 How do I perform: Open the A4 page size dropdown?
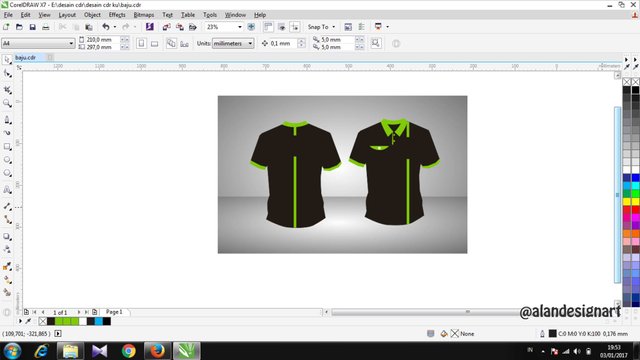point(71,43)
